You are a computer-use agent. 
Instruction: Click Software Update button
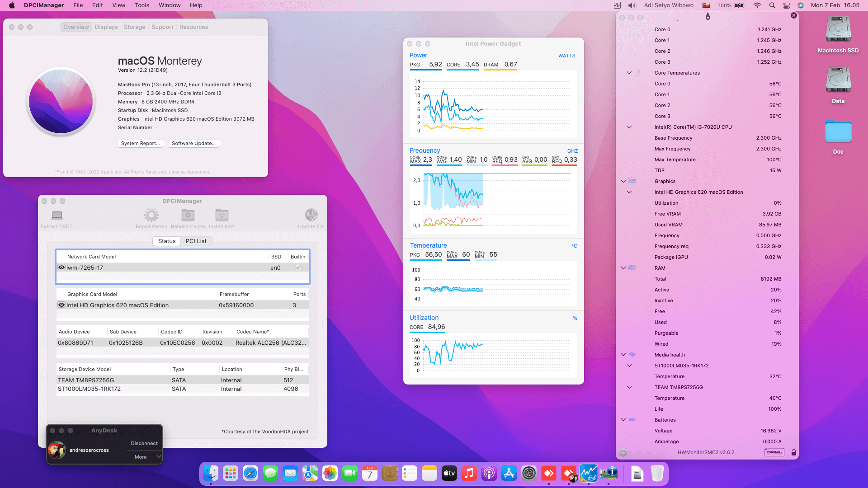click(x=193, y=144)
